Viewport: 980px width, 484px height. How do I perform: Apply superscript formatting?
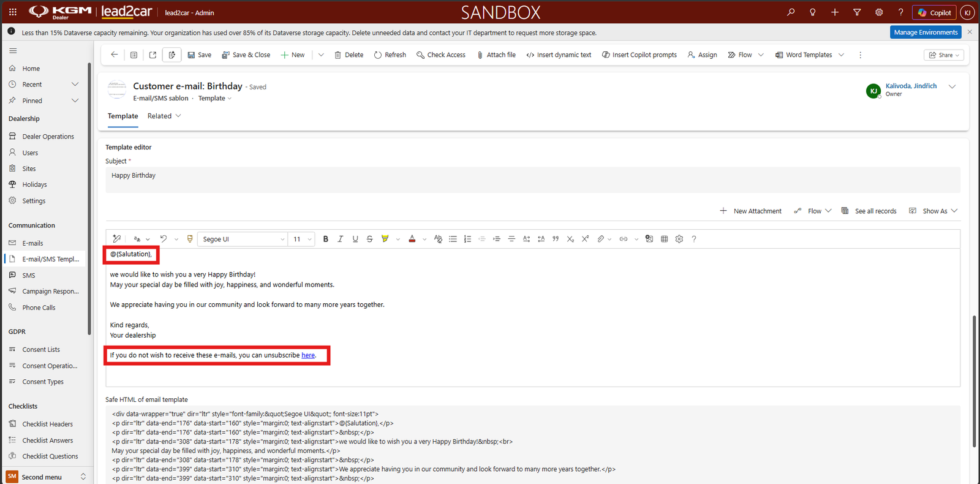[585, 239]
